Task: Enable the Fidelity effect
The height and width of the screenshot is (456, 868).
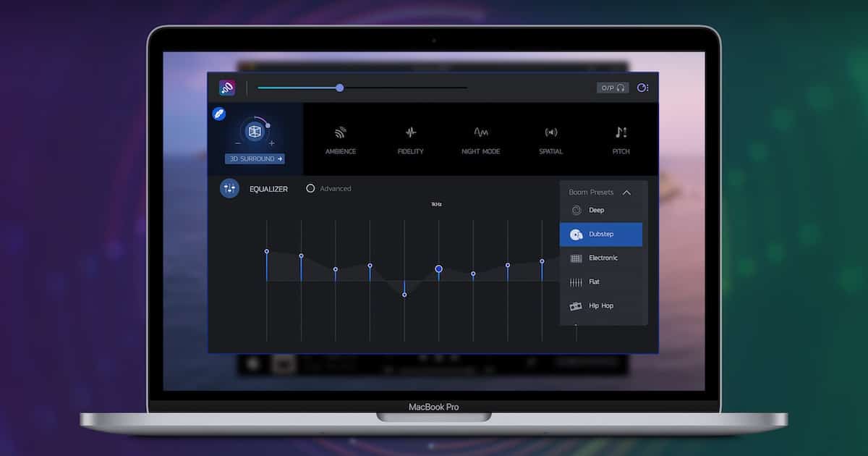Action: point(410,133)
